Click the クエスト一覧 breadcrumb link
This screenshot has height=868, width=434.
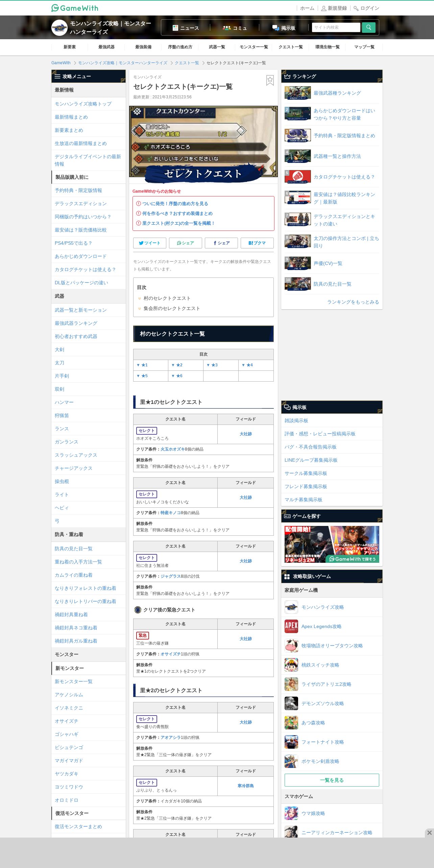point(187,63)
